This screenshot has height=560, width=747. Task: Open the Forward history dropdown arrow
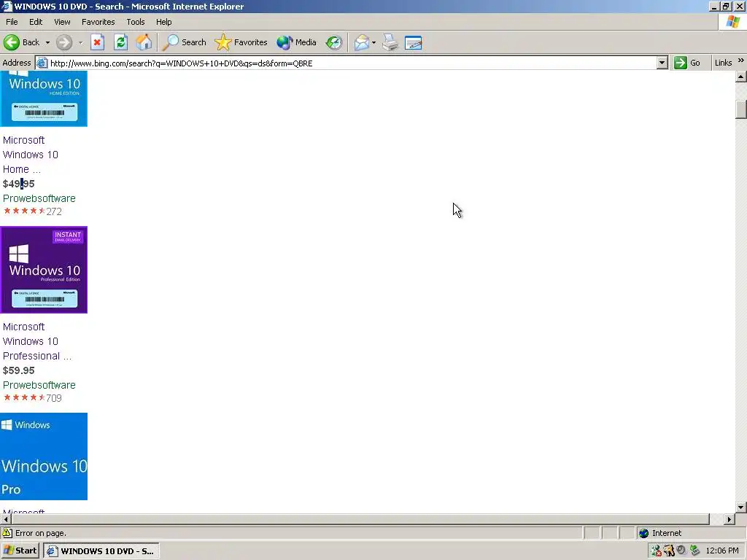click(x=80, y=42)
